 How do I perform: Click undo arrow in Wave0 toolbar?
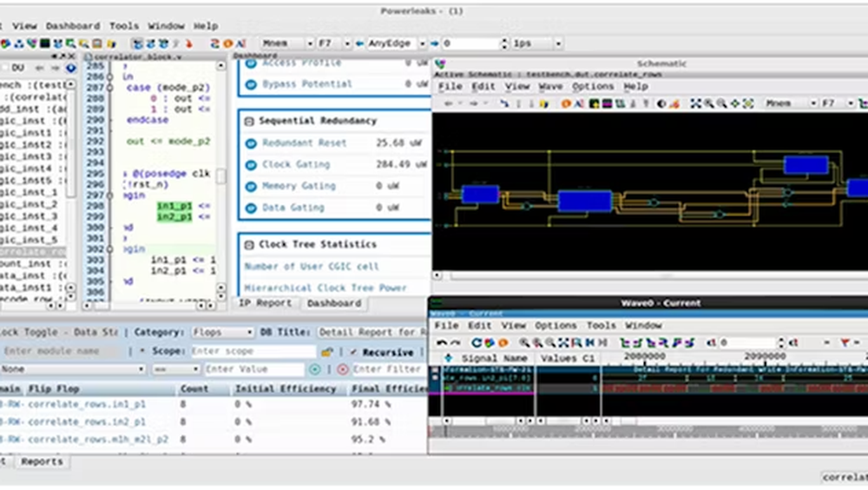(441, 343)
